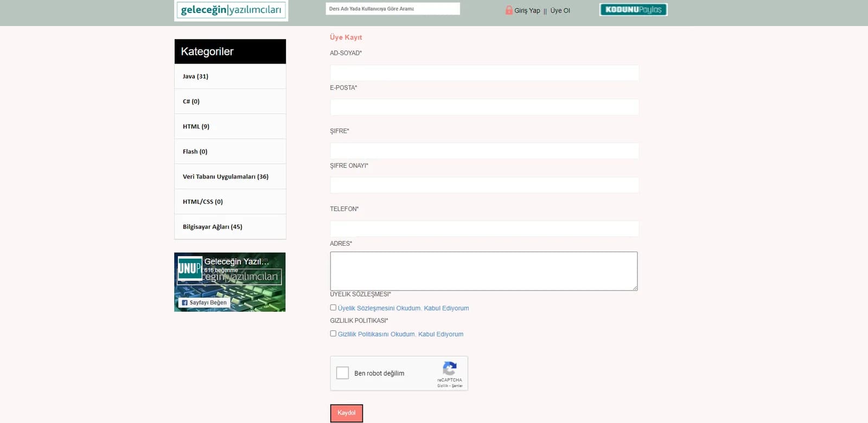Click the red lock login icon

coord(509,10)
